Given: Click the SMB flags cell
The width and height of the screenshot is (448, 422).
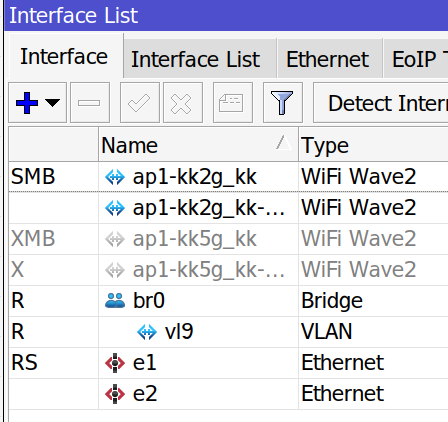Looking at the screenshot, I should click(x=53, y=177).
